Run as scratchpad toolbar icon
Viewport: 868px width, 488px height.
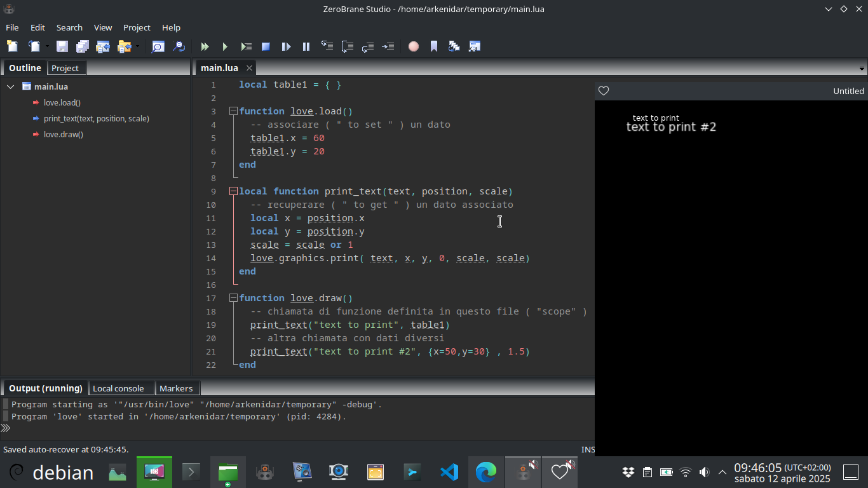tap(246, 46)
